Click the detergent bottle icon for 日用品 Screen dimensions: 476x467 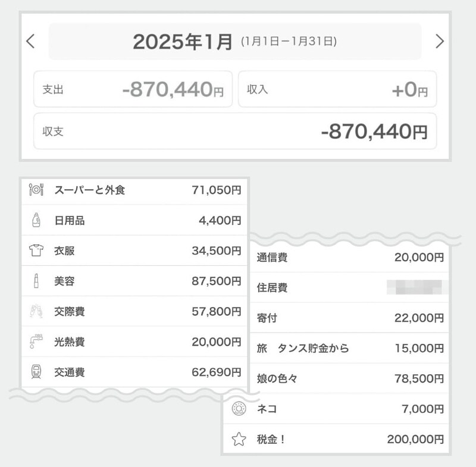36,221
